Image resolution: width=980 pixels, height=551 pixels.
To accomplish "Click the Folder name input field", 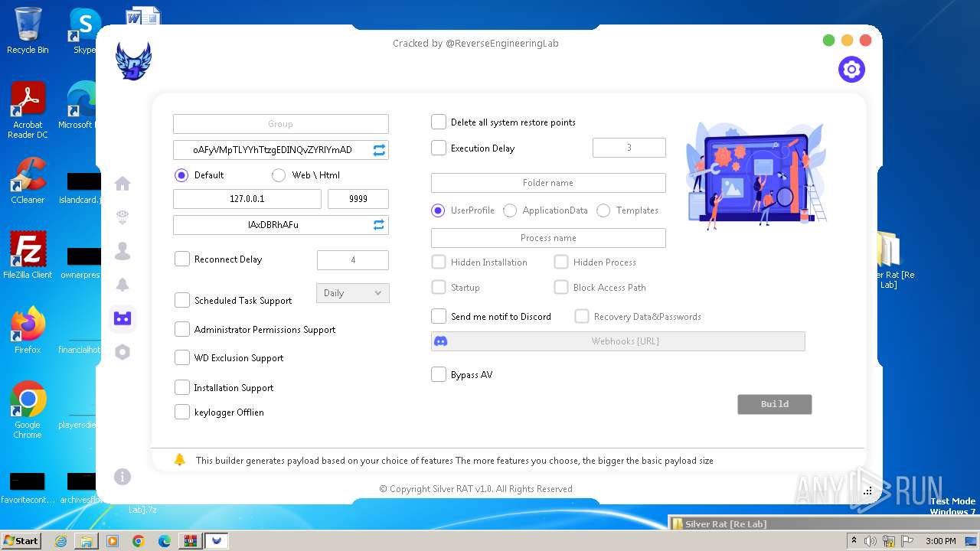I will (x=548, y=183).
